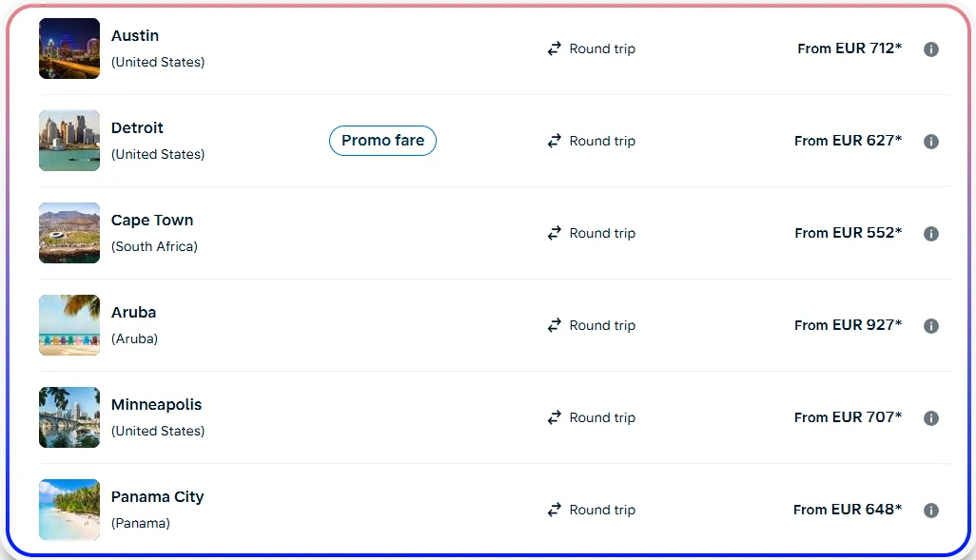Open the info icon next to Aruba's fare

pyautogui.click(x=931, y=325)
